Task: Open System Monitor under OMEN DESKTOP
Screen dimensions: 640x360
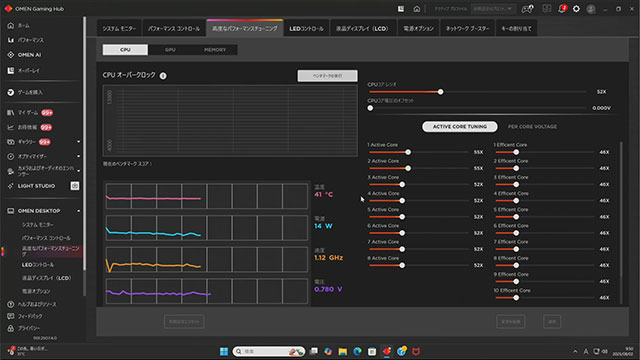Action: tap(38, 225)
